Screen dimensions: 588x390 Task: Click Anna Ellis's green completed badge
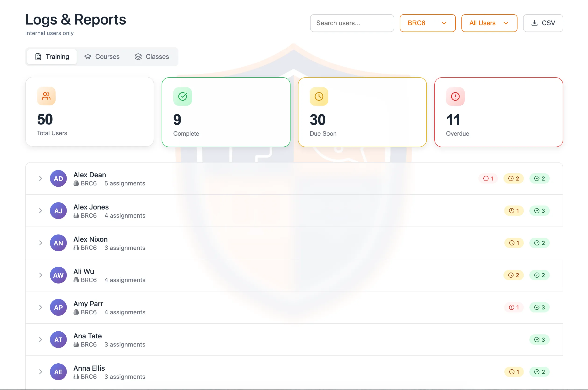tap(539, 372)
